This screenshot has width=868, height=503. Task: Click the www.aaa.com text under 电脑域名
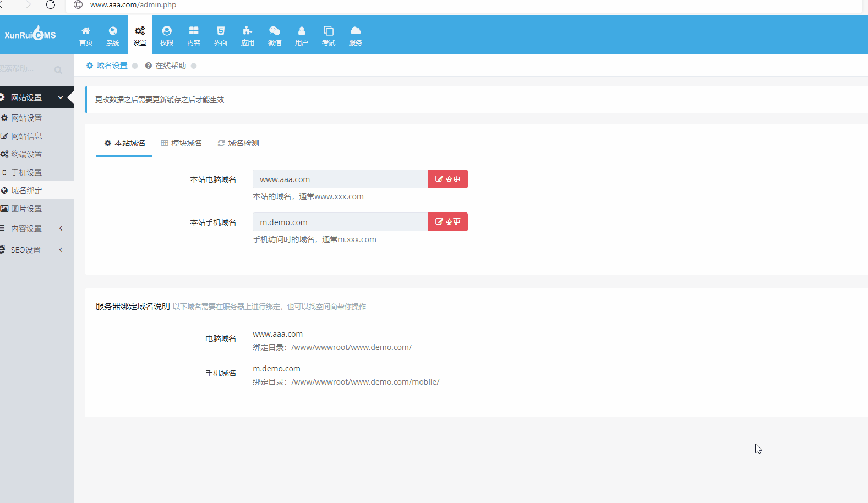click(x=278, y=334)
